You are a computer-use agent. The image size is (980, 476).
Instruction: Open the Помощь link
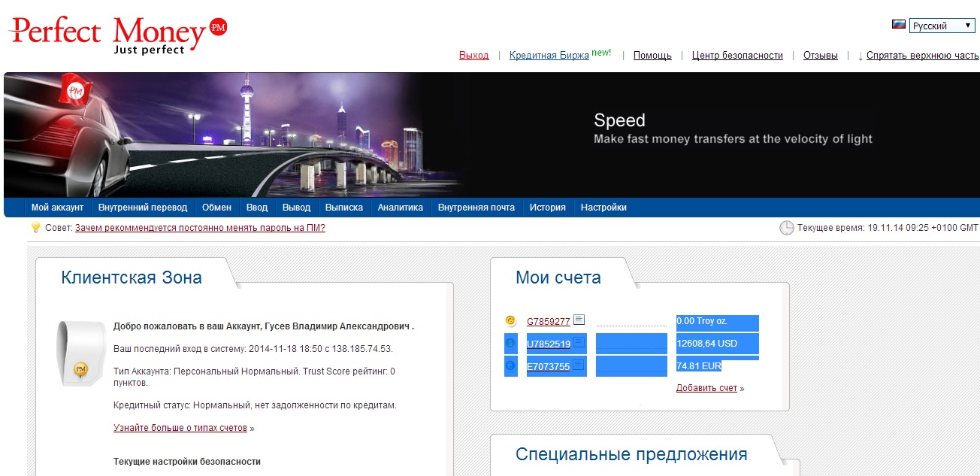click(652, 56)
